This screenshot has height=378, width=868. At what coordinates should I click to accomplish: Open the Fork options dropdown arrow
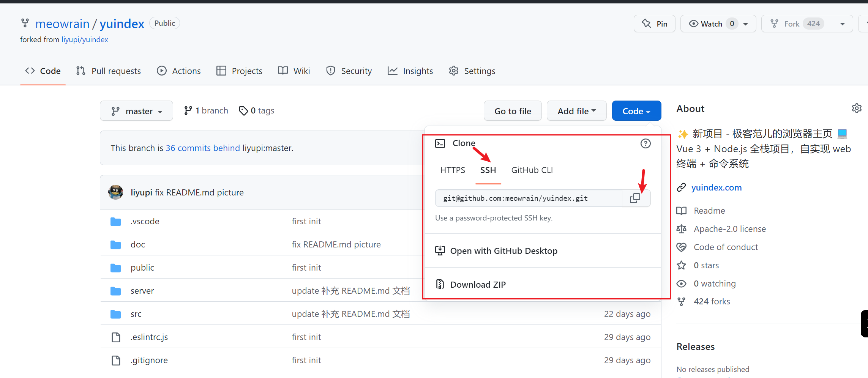(842, 24)
